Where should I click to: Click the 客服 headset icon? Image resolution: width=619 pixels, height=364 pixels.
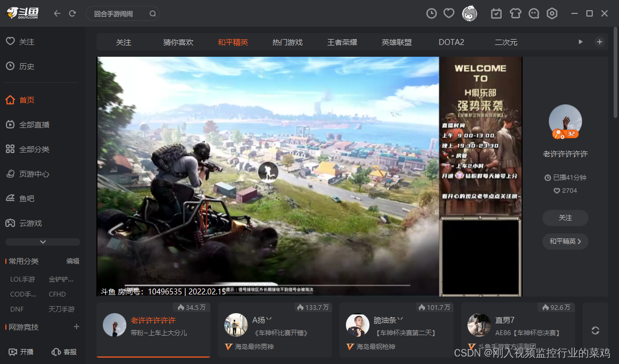56,352
